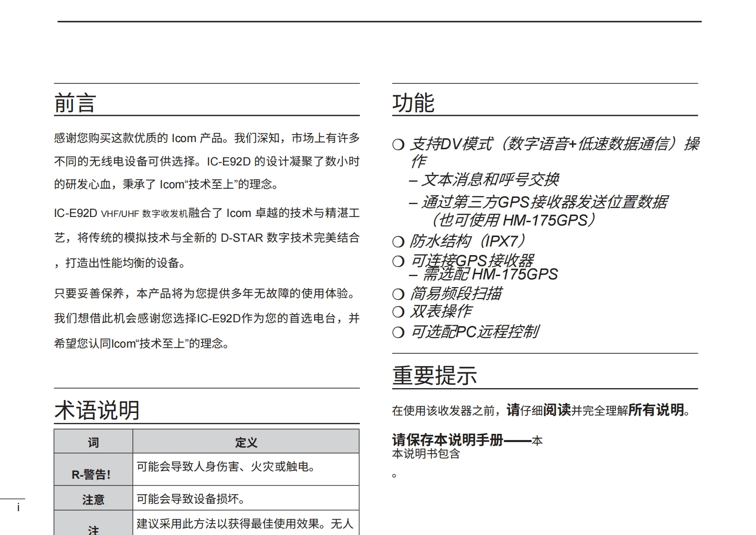Click the 可能会导致人身伤害 definition cell
Image resolution: width=756 pixels, height=535 pixels.
click(226, 466)
